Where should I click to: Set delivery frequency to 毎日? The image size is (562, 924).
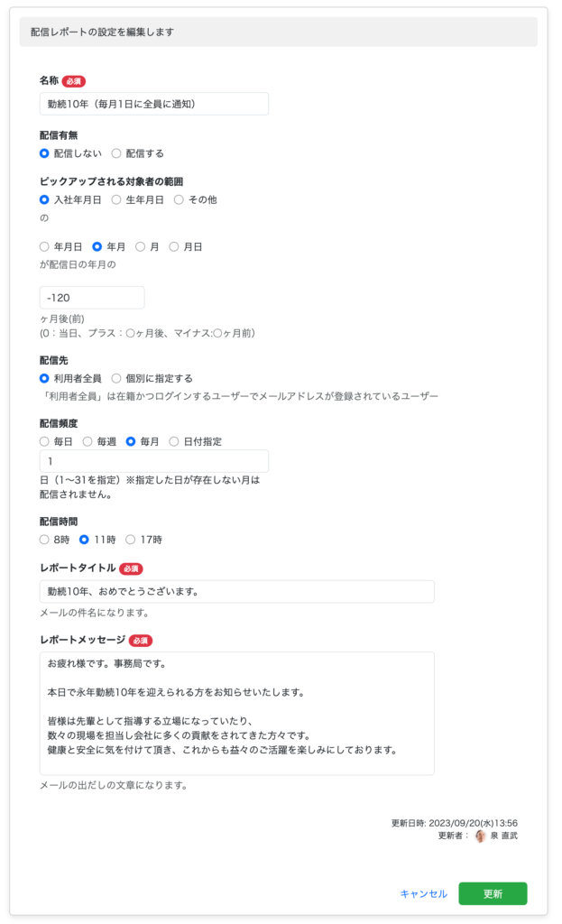(44, 441)
